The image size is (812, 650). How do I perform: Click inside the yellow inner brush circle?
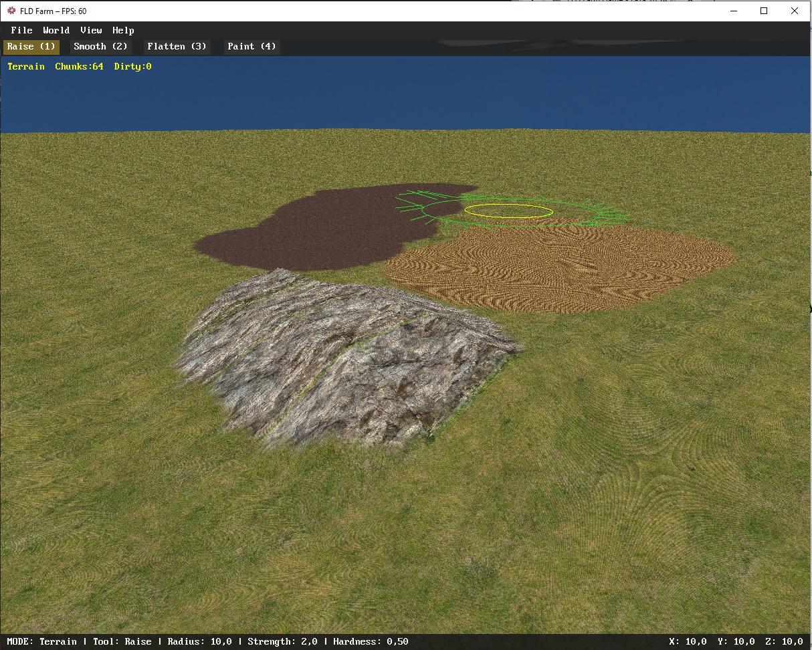coord(508,211)
